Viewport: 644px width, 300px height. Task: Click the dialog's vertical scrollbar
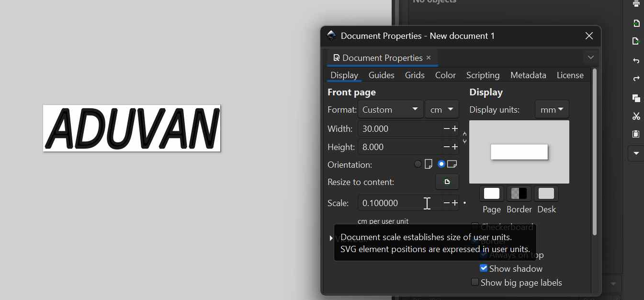tap(595, 152)
